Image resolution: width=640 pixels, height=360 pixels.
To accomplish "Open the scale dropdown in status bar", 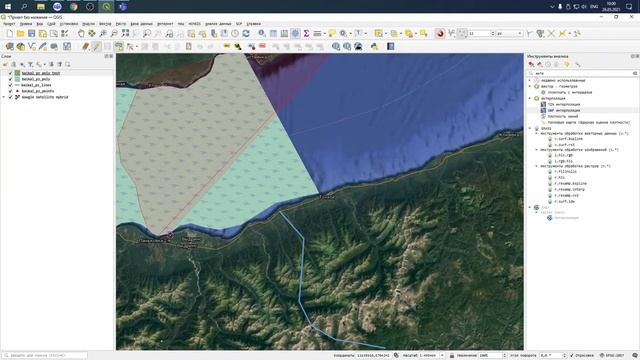I will (442, 356).
